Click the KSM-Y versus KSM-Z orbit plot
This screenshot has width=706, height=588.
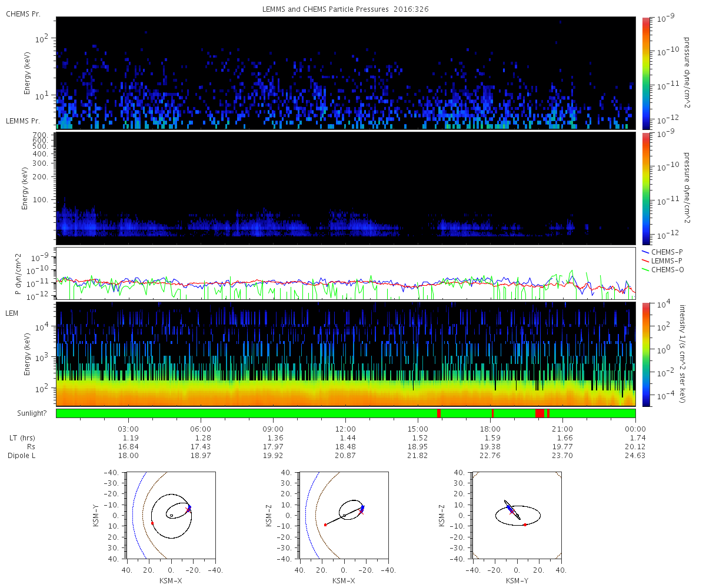[x=517, y=515]
